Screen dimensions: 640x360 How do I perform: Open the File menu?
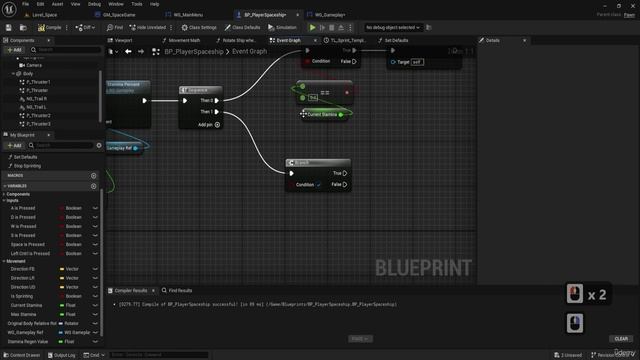[25, 4]
